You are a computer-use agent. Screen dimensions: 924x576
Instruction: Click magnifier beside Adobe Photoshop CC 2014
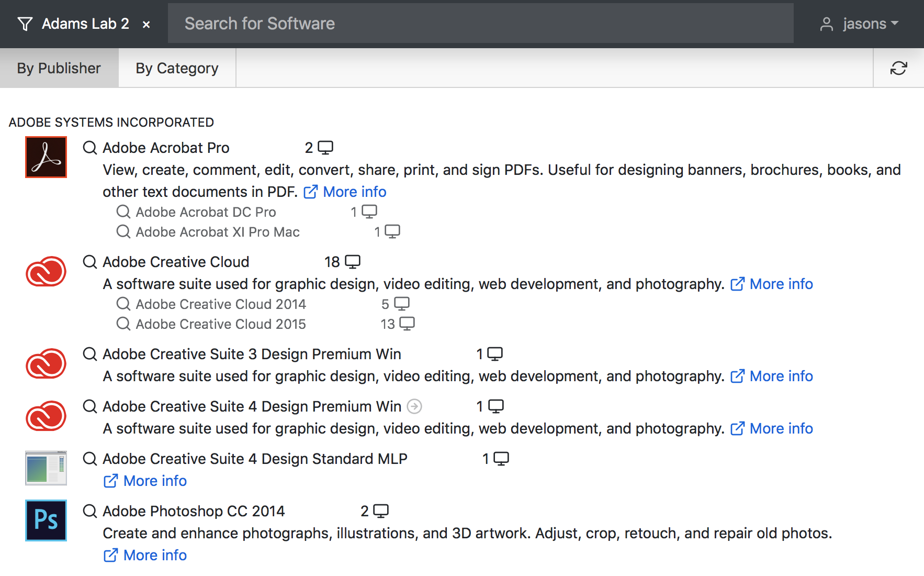(90, 511)
